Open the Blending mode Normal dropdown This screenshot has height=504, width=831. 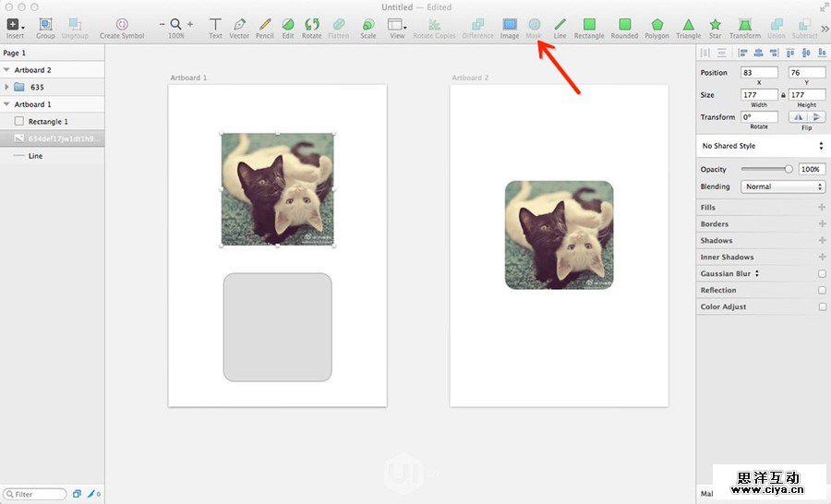(x=782, y=186)
